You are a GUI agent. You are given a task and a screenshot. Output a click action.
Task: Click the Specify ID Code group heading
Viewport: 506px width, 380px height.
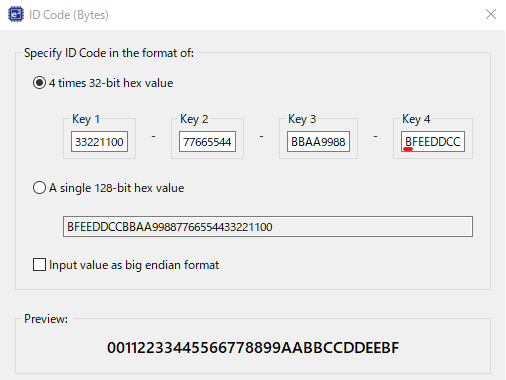109,53
